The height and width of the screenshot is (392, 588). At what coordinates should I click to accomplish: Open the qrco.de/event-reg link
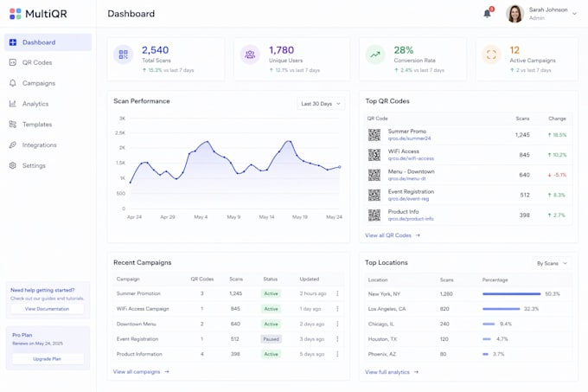408,199
